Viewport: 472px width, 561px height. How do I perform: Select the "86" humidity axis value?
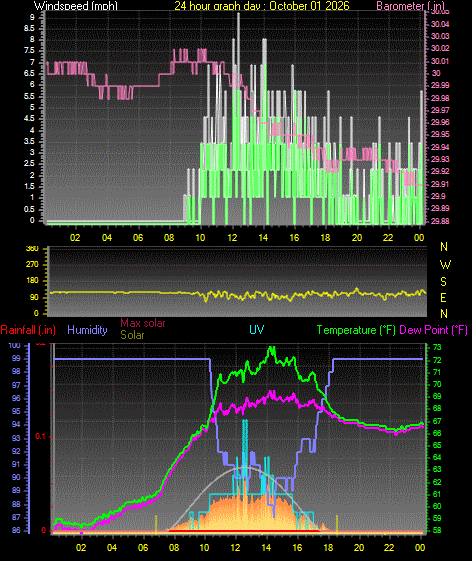click(16, 530)
